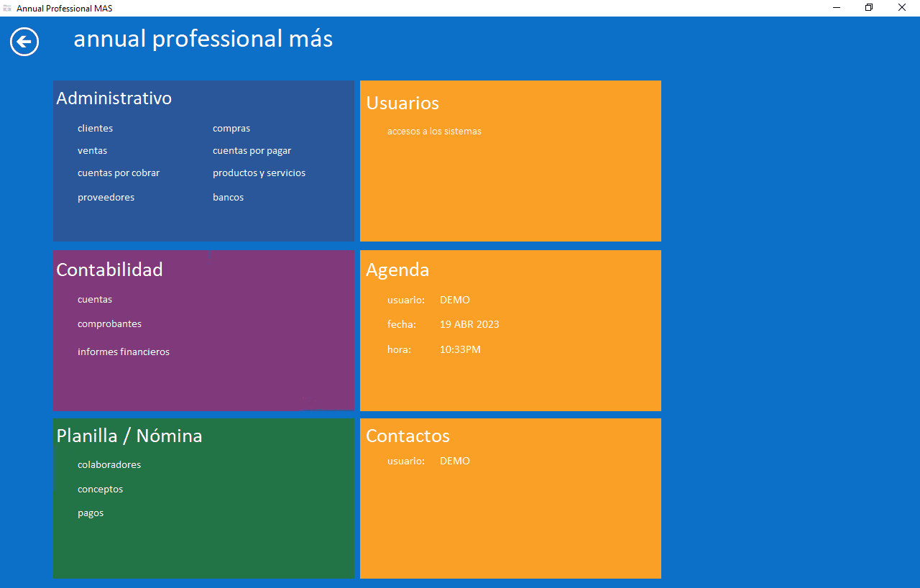The height and width of the screenshot is (588, 920).
Task: Open the Agenda tile heading
Action: 397,270
